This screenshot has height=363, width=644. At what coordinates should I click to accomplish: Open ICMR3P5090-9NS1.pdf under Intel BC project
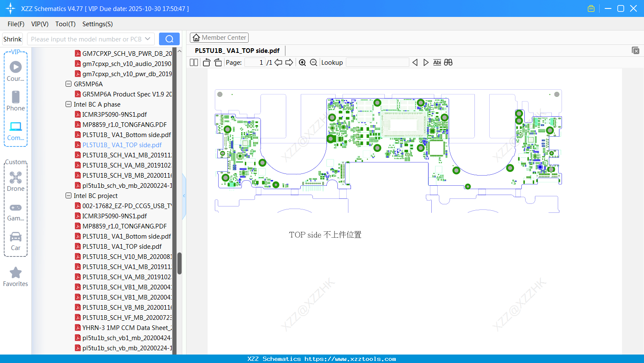(111, 216)
